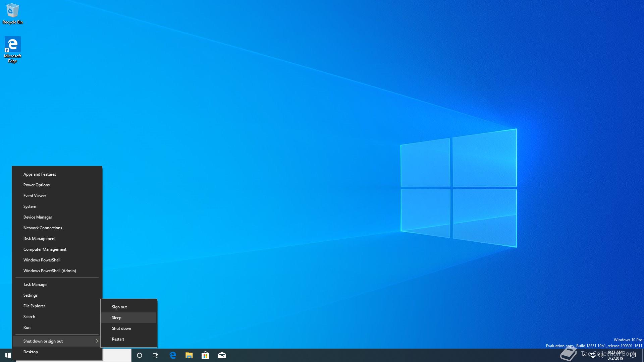The image size is (644, 362).
Task: Click the Windows Start button
Action: [x=8, y=355]
